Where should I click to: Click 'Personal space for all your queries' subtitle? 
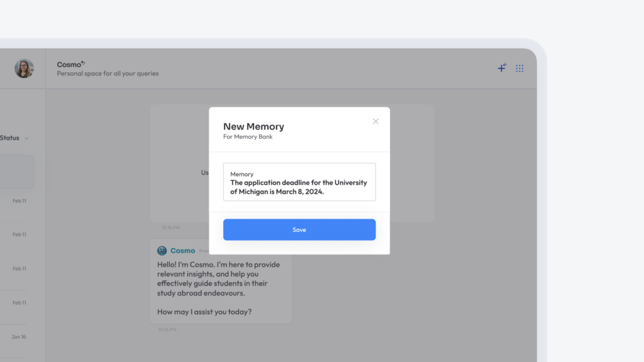108,74
